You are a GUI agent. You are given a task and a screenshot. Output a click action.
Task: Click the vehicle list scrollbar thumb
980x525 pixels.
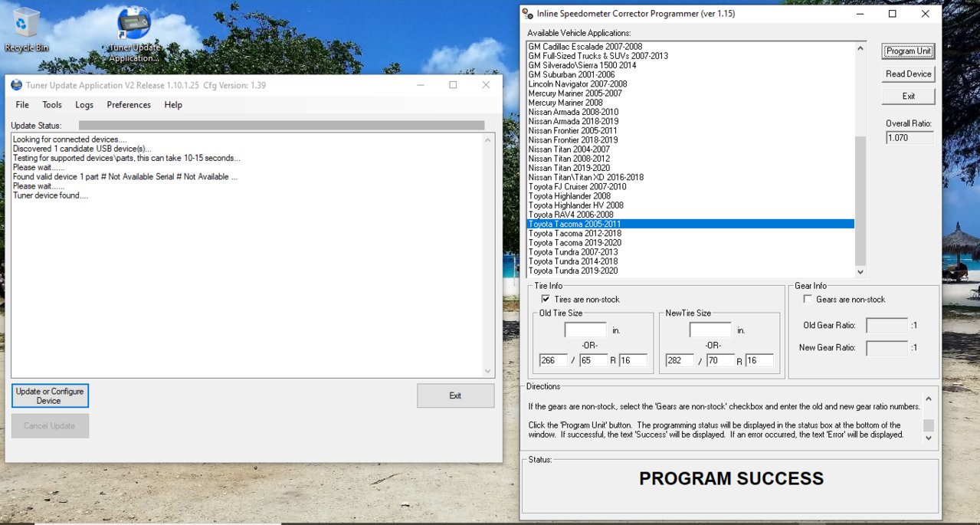pyautogui.click(x=860, y=201)
